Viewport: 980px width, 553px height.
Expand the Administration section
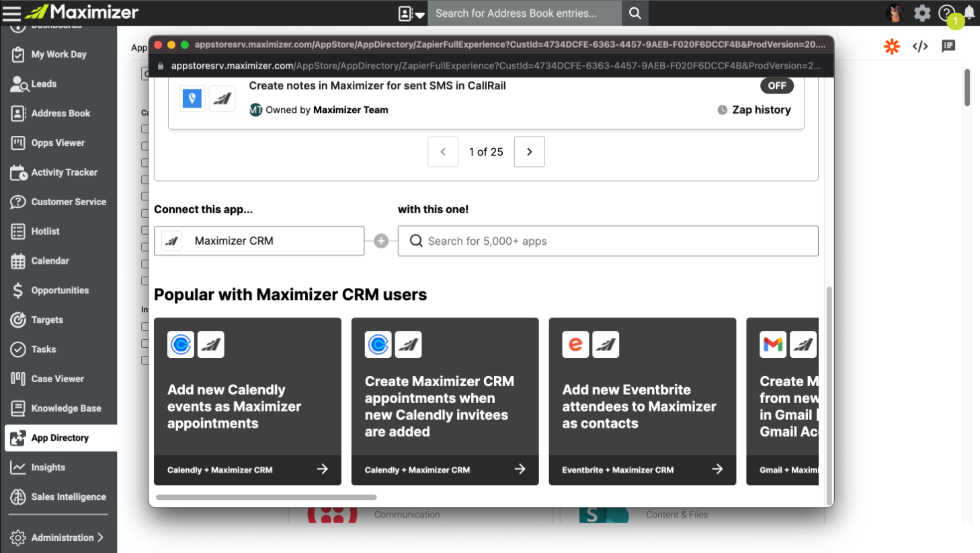tap(60, 537)
